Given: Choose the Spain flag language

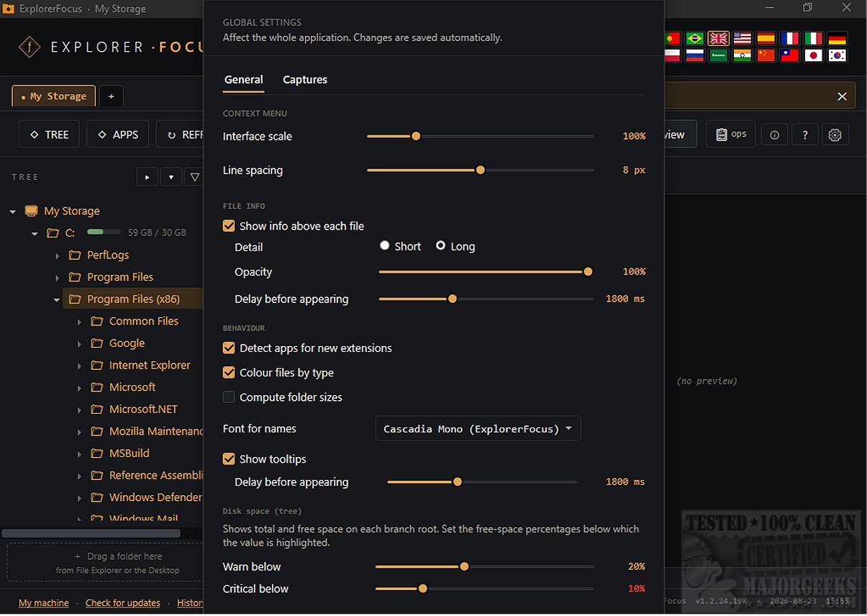Looking at the screenshot, I should [766, 38].
